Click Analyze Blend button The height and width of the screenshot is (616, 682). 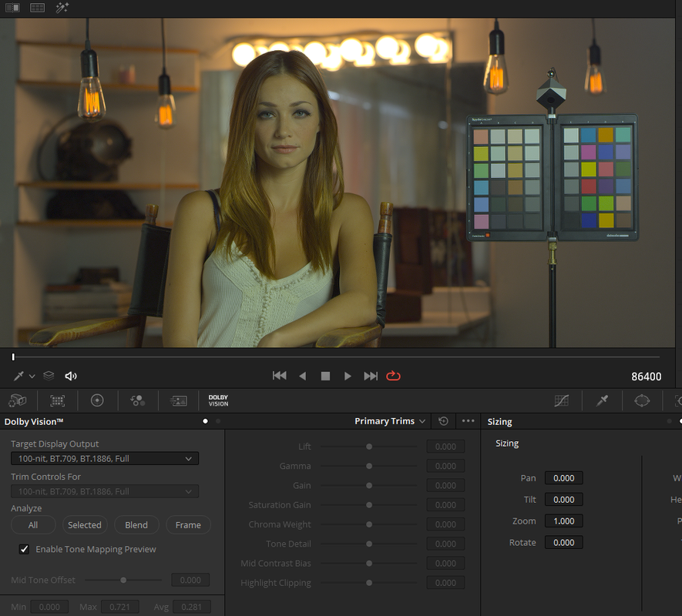point(136,525)
